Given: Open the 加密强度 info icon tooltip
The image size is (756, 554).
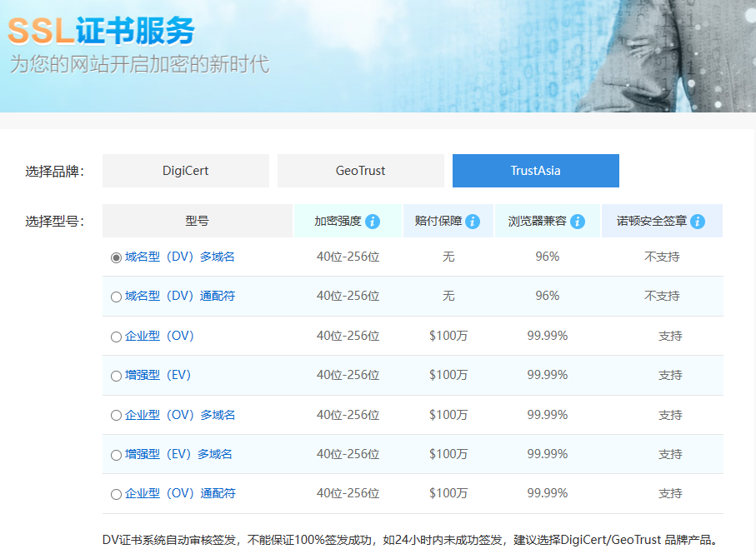Looking at the screenshot, I should [373, 221].
